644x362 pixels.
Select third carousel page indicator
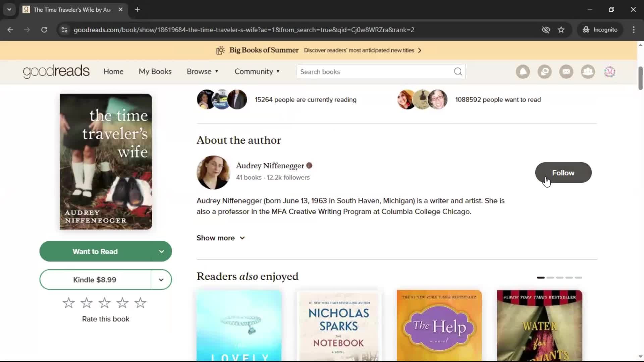(x=559, y=278)
